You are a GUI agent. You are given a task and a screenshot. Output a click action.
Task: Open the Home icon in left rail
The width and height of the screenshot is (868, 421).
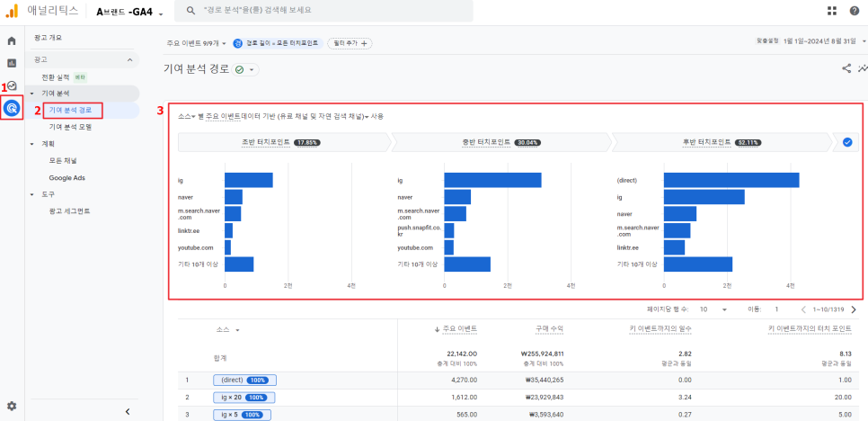12,41
